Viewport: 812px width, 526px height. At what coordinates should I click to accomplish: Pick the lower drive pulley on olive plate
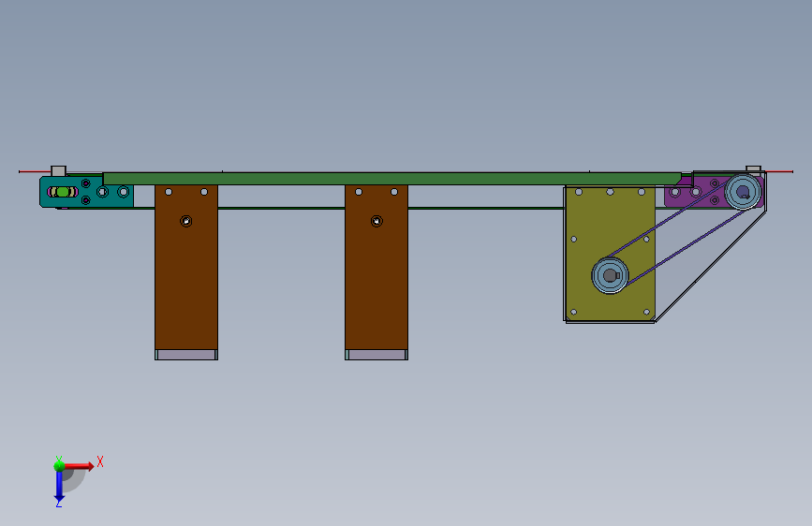tap(610, 275)
